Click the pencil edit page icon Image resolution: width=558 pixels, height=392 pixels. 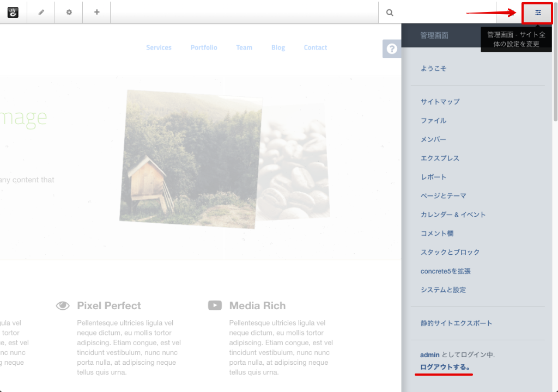click(41, 13)
